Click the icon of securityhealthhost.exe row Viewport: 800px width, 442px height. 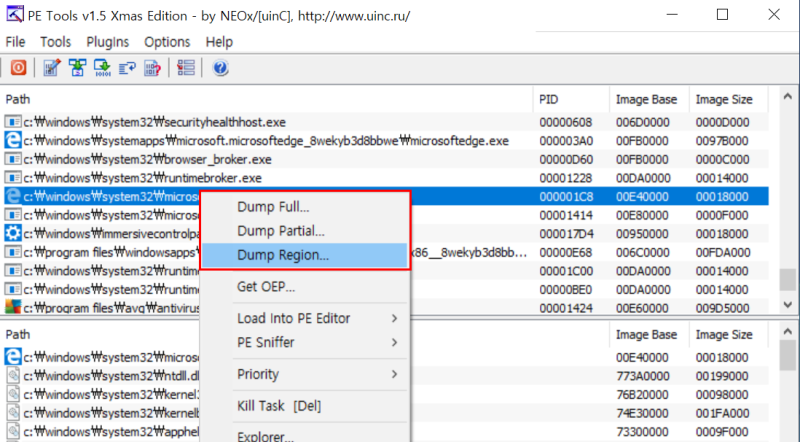[x=13, y=122]
